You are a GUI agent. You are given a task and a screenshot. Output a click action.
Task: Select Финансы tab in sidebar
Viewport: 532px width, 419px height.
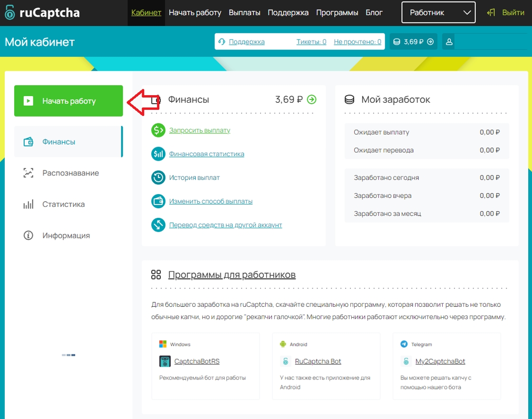click(68, 141)
